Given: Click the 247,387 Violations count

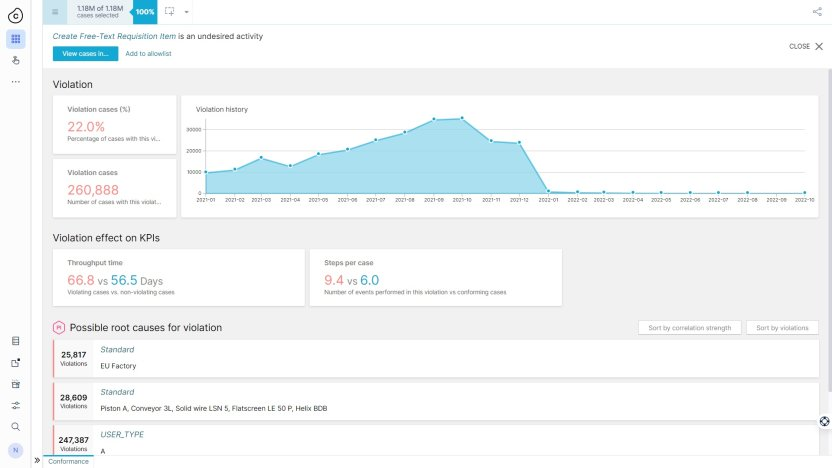Looking at the screenshot, I should click(73, 444).
